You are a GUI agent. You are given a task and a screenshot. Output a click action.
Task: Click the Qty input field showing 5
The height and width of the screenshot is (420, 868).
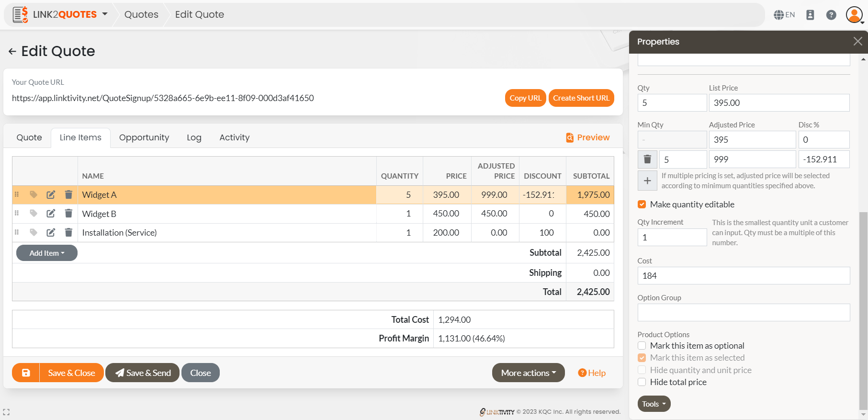672,102
